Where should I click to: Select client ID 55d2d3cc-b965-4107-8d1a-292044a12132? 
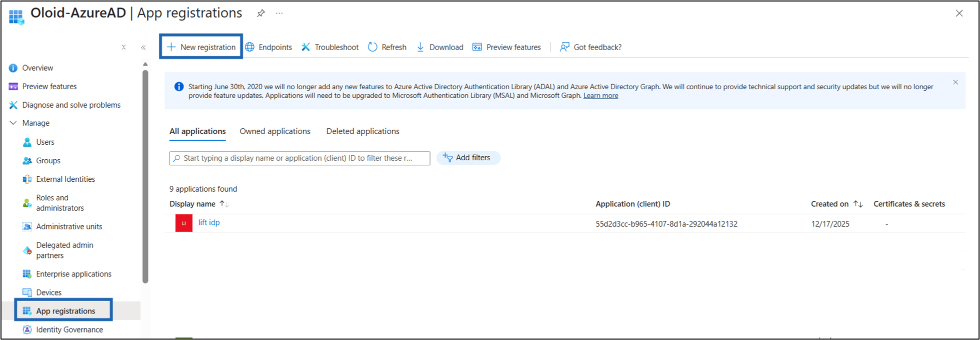(666, 224)
